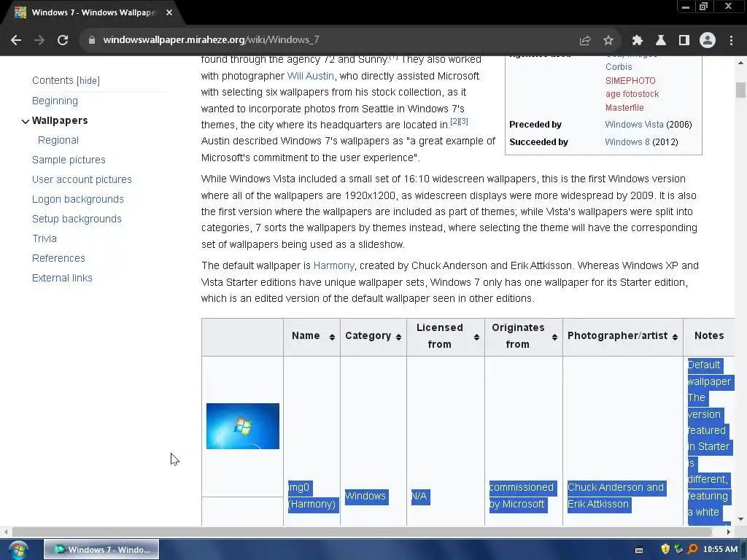Open the Windows 8 successor link
The width and height of the screenshot is (747, 560).
627,142
